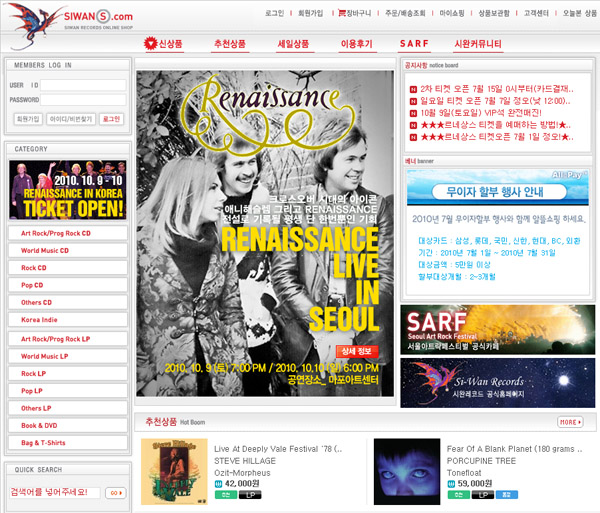This screenshot has width=600, height=513.
Task: Open 상품보관함 top link
Action: click(494, 13)
